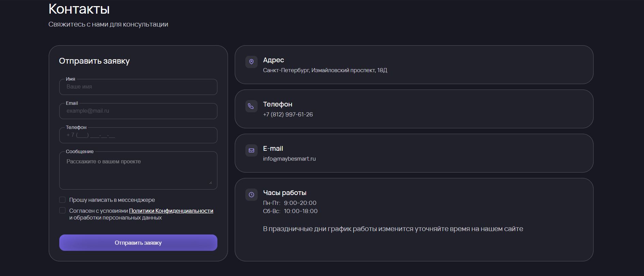Screen dimensions: 644x276
Task: Submit form with 'Отправить заявку' button
Action: coord(138,243)
